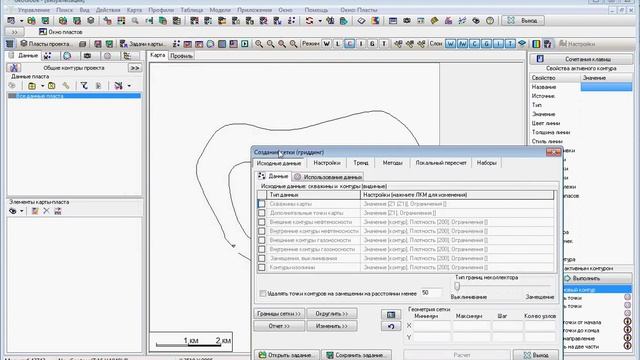Check the Скважины карты checkbox
The image size is (640, 360).
coord(262,204)
